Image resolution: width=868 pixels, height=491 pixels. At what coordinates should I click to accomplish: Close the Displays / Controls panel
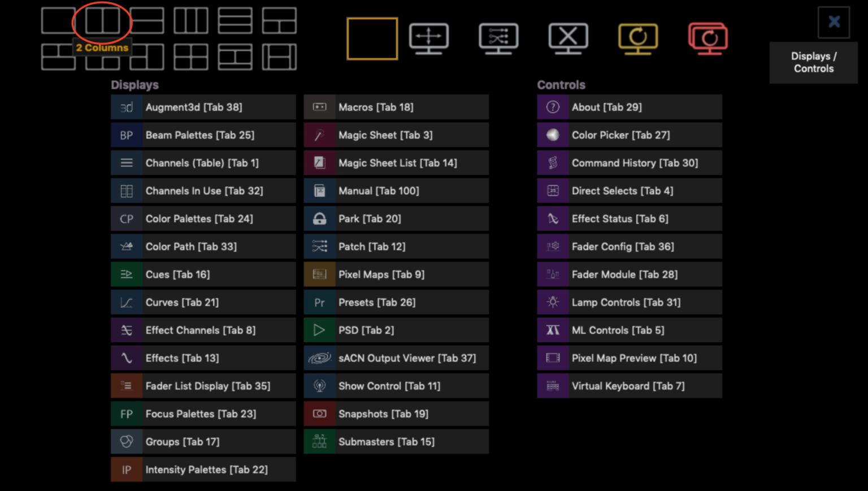(x=834, y=22)
